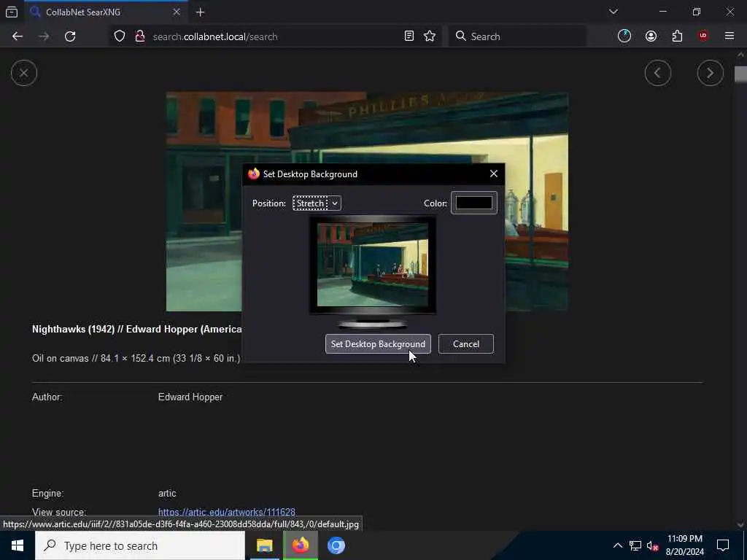Click the site security padlock icon
Viewport: 747px width, 560px height.
139,36
